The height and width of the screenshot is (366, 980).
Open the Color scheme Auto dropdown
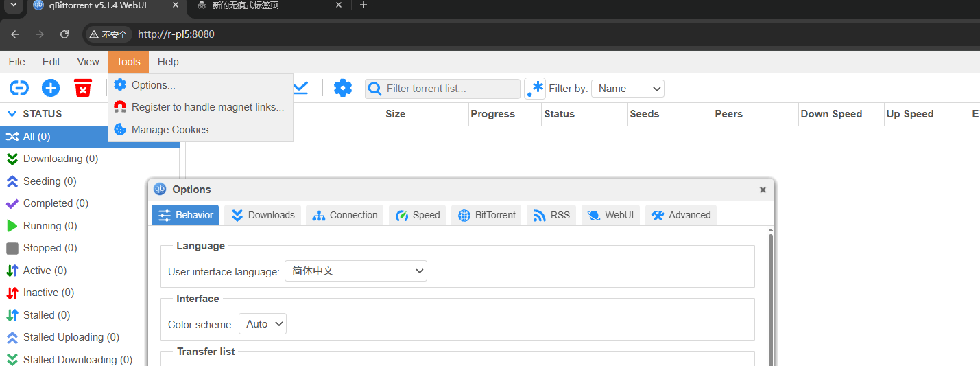pos(262,324)
